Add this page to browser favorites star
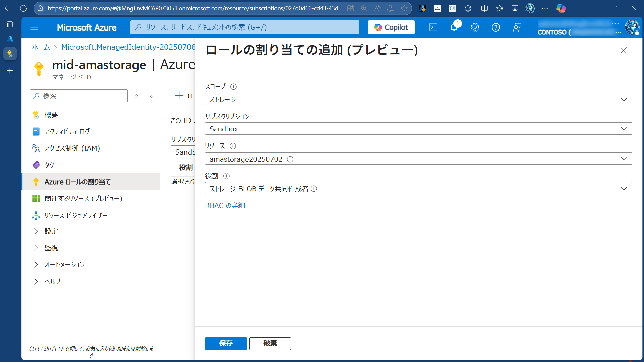 click(404, 8)
